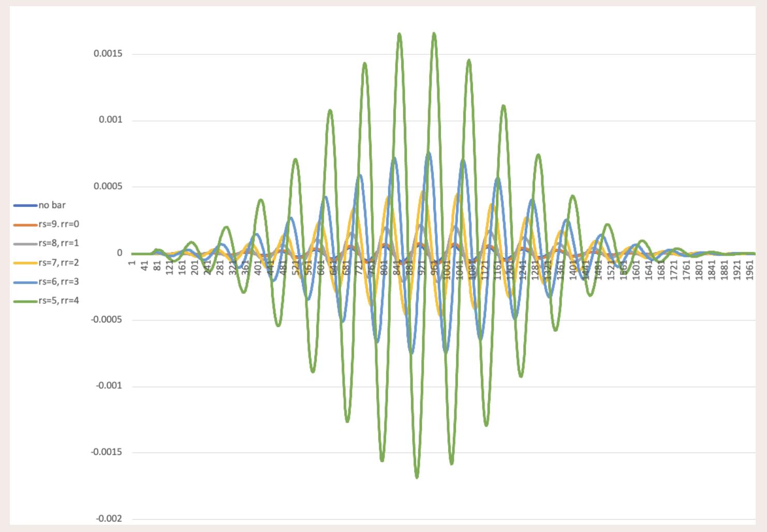The image size is (767, 532).
Task: Click the light blue rs=6 legend line
Action: tap(25, 282)
